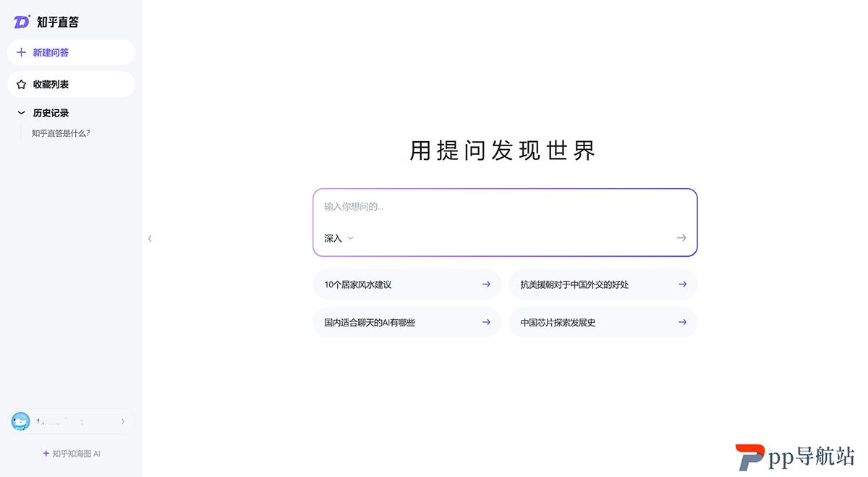Click the 历史记录 section label

click(51, 113)
